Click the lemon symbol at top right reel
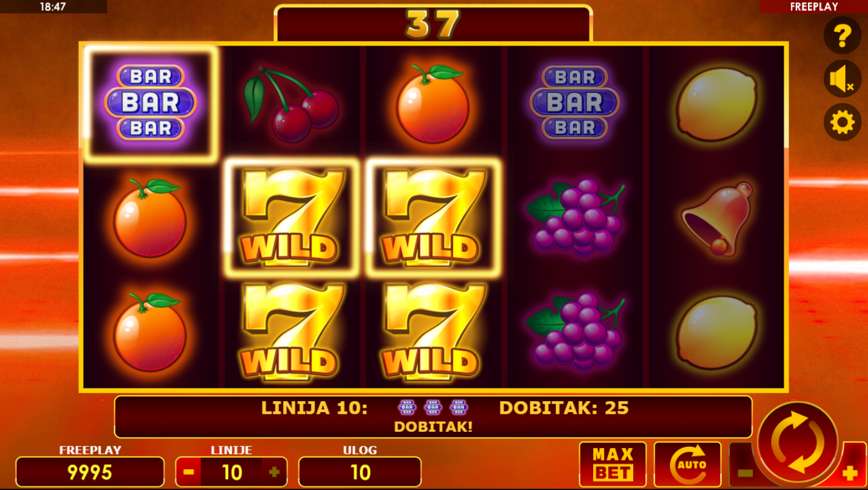The height and width of the screenshot is (490, 868). tap(717, 104)
